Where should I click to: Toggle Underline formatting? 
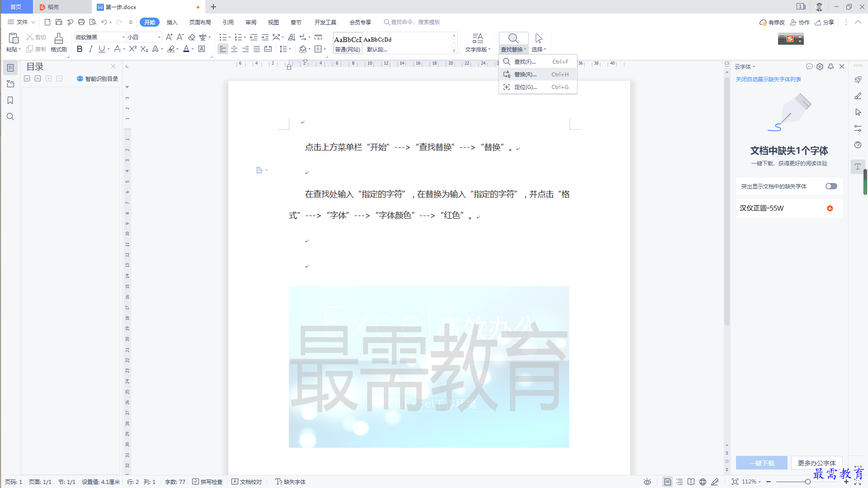tap(102, 49)
